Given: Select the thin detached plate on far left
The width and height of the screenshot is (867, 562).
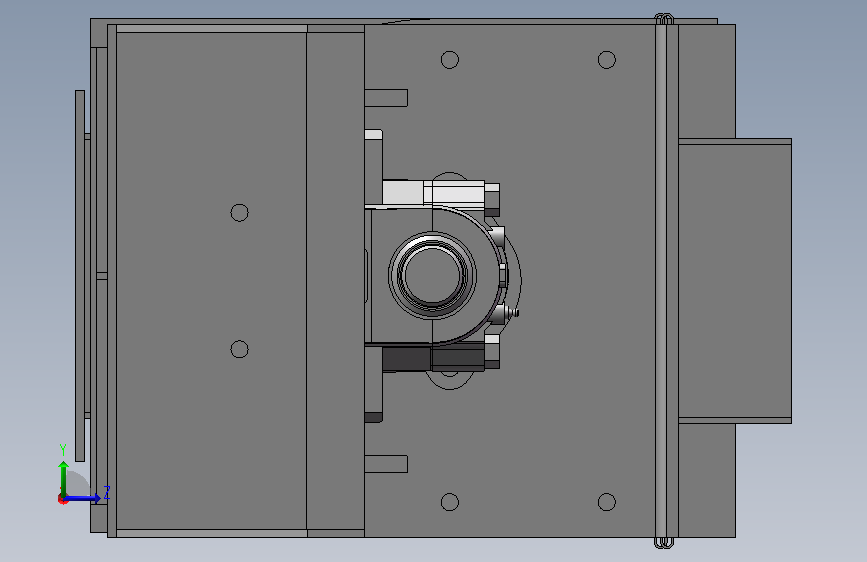Looking at the screenshot, I should pos(80,275).
